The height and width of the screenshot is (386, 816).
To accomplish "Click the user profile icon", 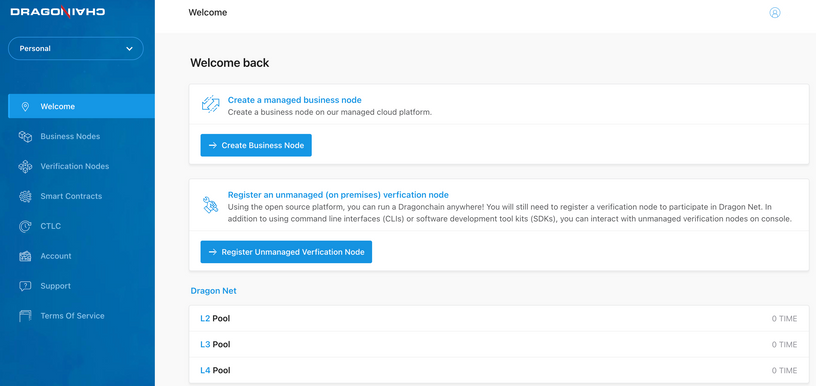I will coord(774,12).
